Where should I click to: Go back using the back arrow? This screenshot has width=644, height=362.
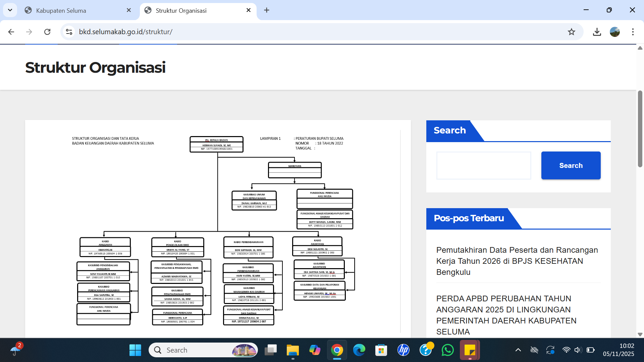point(11,32)
